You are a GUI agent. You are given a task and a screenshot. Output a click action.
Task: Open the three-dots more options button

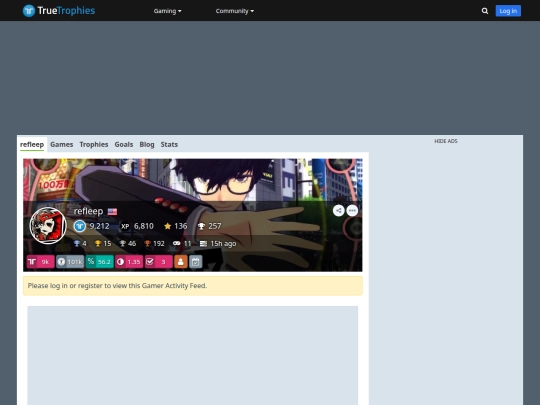click(x=352, y=210)
